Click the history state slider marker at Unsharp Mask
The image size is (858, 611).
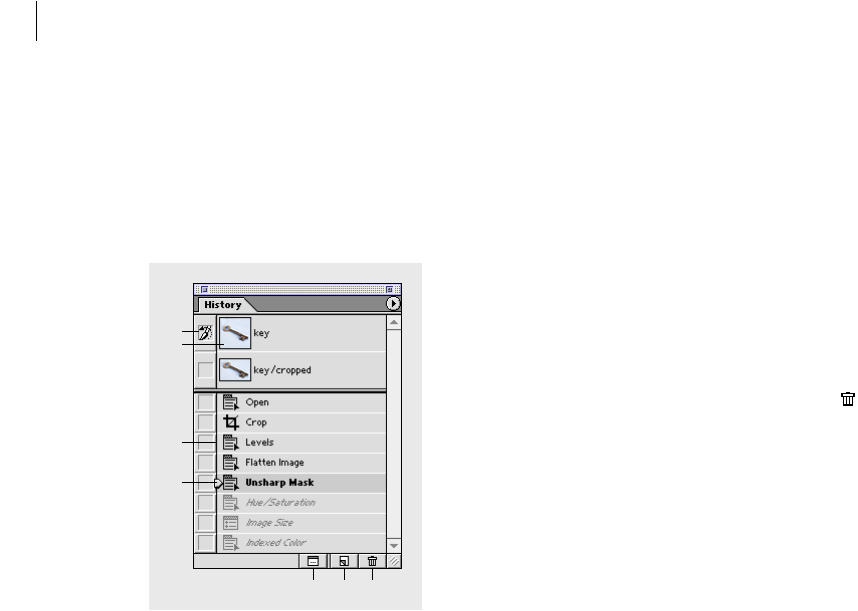click(x=218, y=483)
